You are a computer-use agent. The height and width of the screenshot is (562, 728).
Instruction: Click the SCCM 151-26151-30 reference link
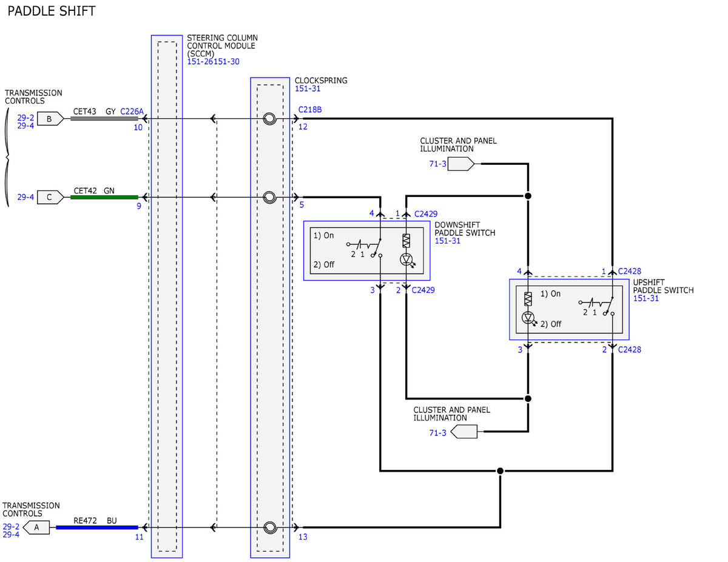[x=213, y=62]
